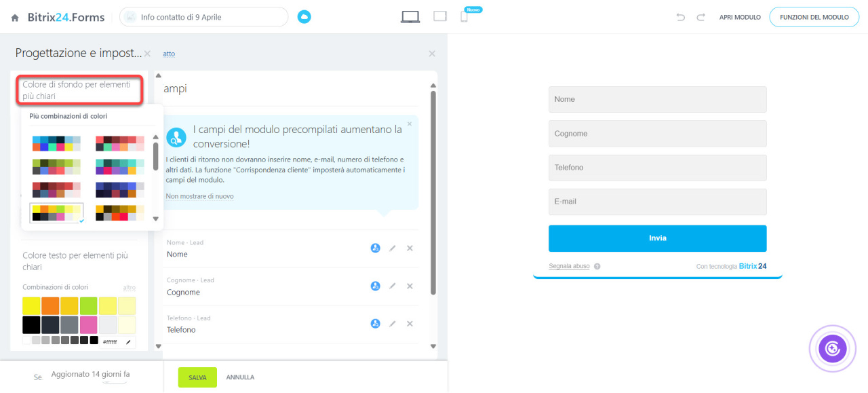This screenshot has width=868, height=393.
Task: Click the Nome input in form preview
Action: (x=657, y=99)
